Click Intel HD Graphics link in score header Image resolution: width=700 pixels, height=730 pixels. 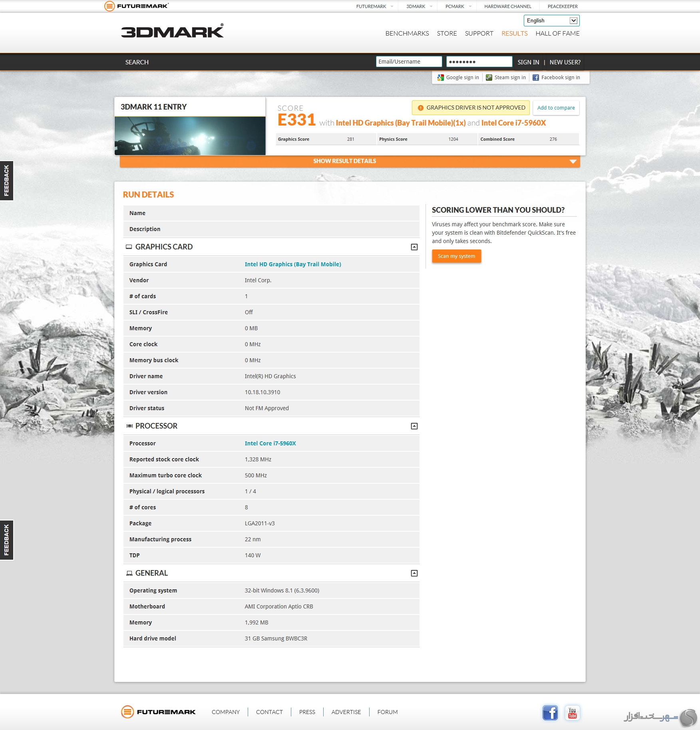click(x=401, y=123)
